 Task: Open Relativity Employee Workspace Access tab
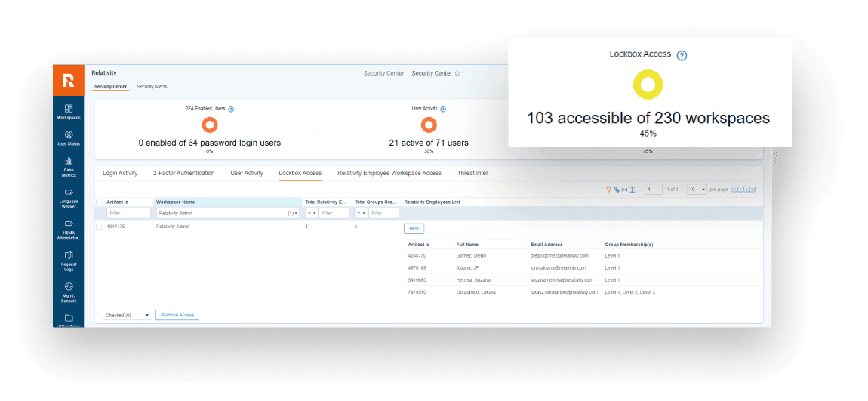pyautogui.click(x=389, y=174)
